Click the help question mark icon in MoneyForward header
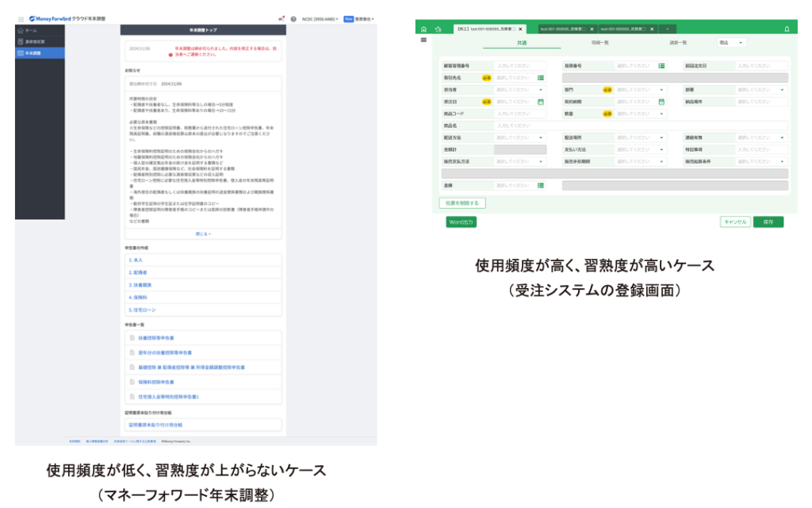This screenshot has width=812, height=508. tap(293, 18)
